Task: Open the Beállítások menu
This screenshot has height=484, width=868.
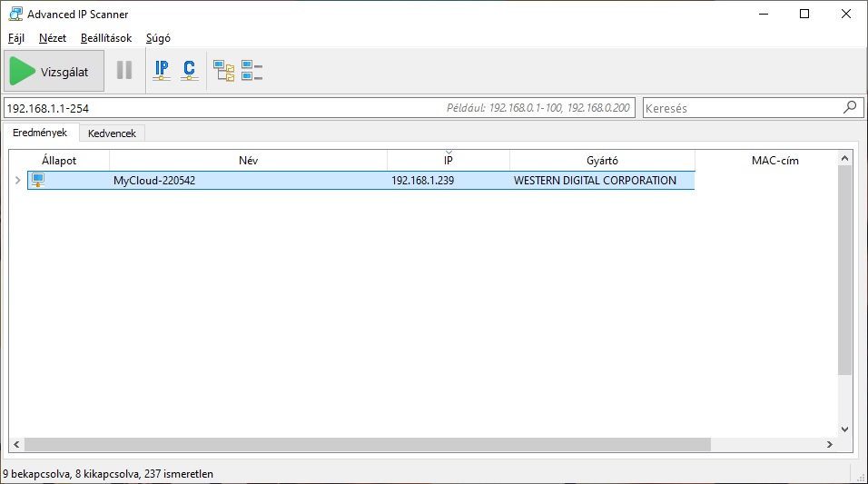Action: coord(106,38)
